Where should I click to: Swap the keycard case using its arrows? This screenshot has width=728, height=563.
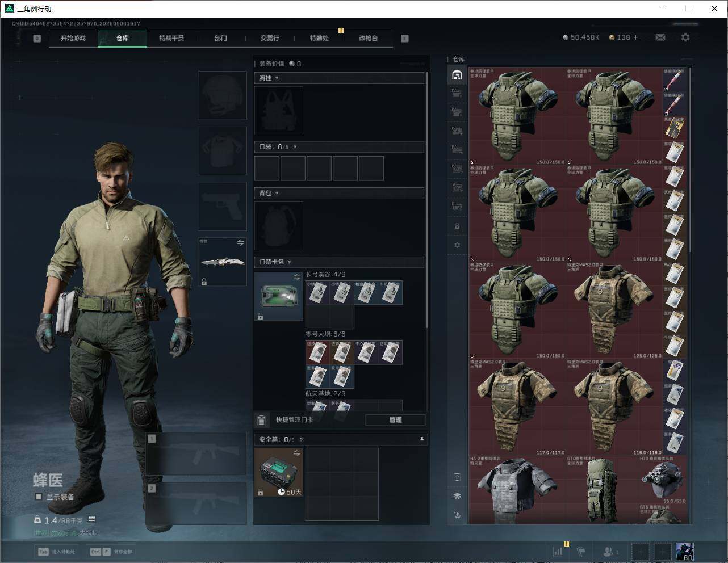point(297,277)
